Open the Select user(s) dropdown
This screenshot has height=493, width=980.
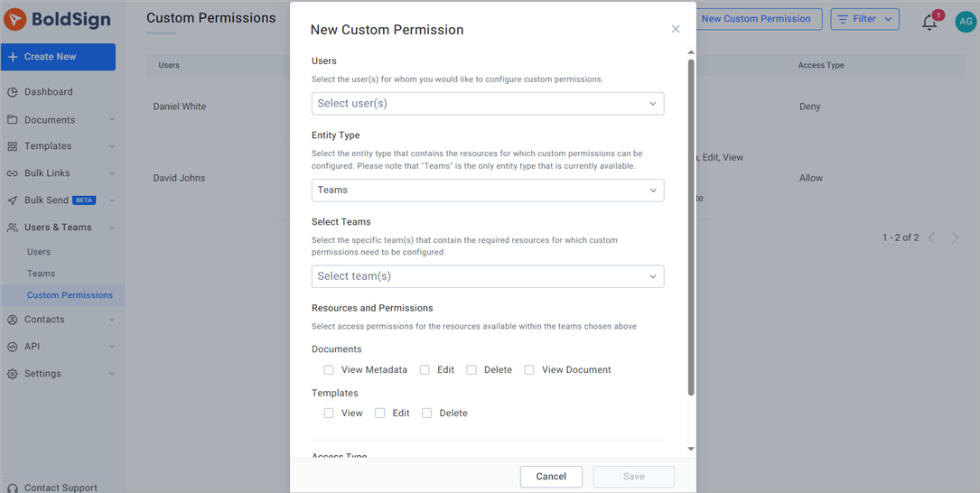coord(487,104)
